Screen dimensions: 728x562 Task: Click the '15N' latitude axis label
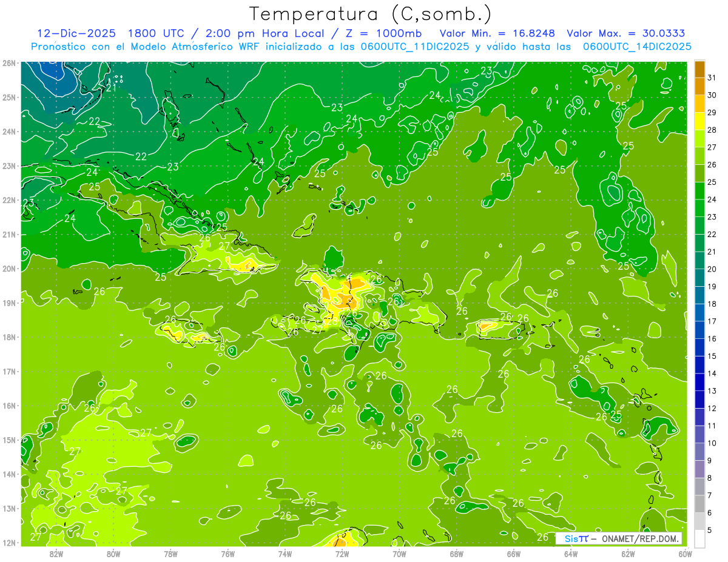coord(9,440)
